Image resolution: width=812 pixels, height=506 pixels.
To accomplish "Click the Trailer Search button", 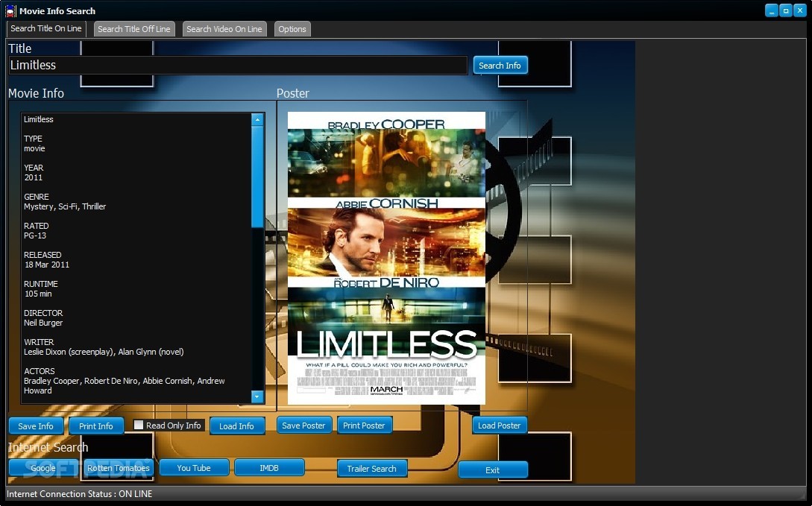I will point(372,468).
